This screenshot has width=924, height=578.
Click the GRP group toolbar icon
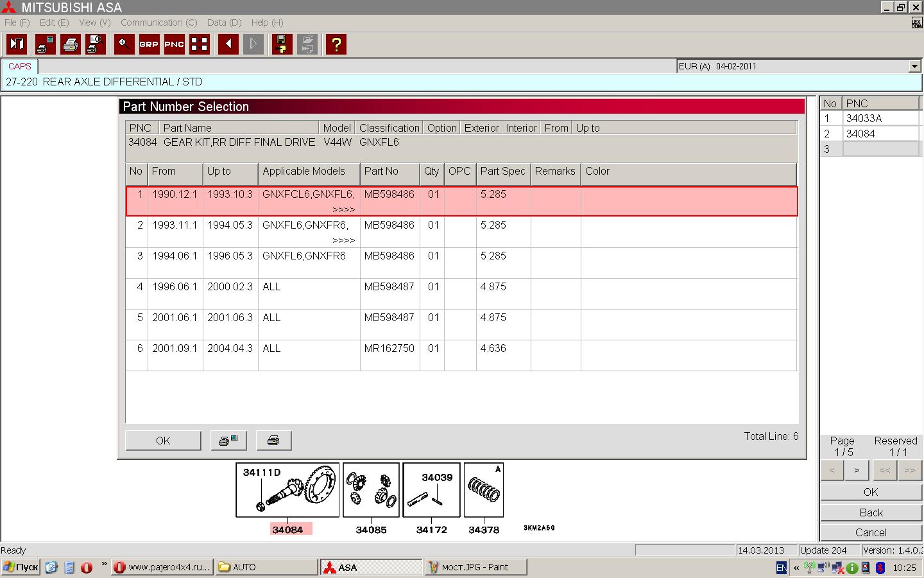coord(149,44)
